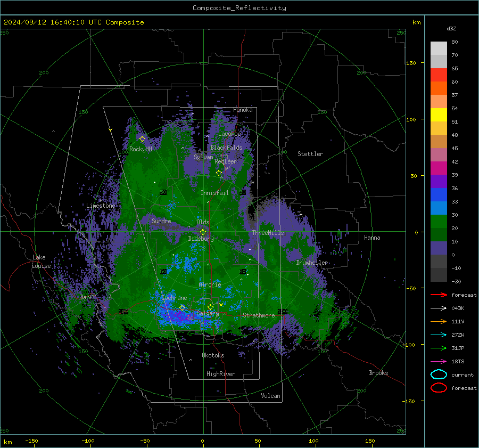Image resolution: width=479 pixels, height=448 pixels.
Task: Click the ThreeHills city label
Action: [268, 233]
